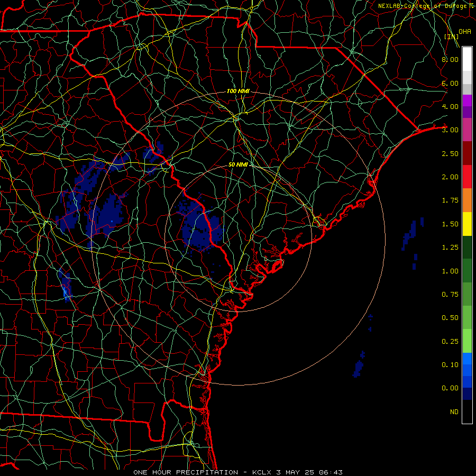Select the orange legend swatch

click(467, 200)
